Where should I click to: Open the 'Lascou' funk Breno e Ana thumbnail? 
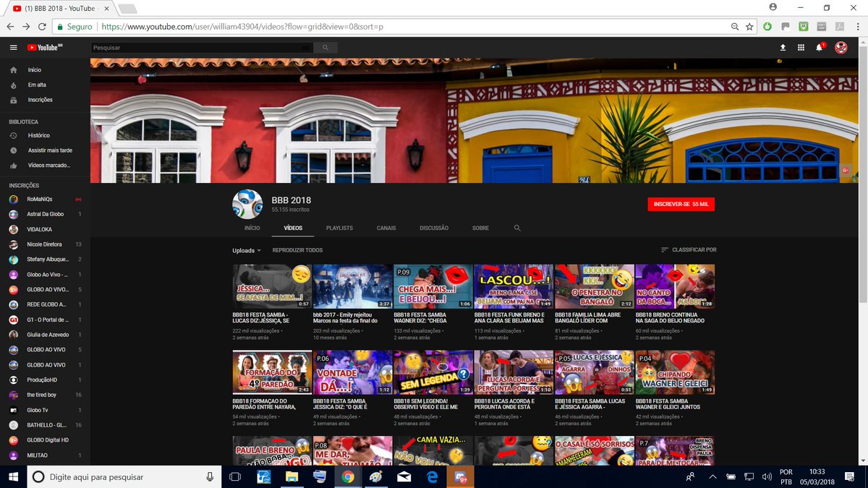point(514,286)
